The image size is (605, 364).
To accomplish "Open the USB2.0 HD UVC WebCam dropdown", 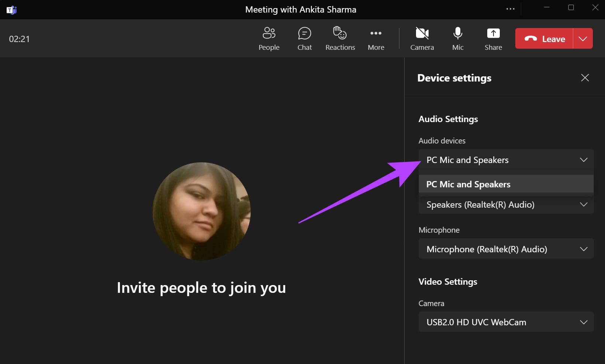I will [x=506, y=322].
